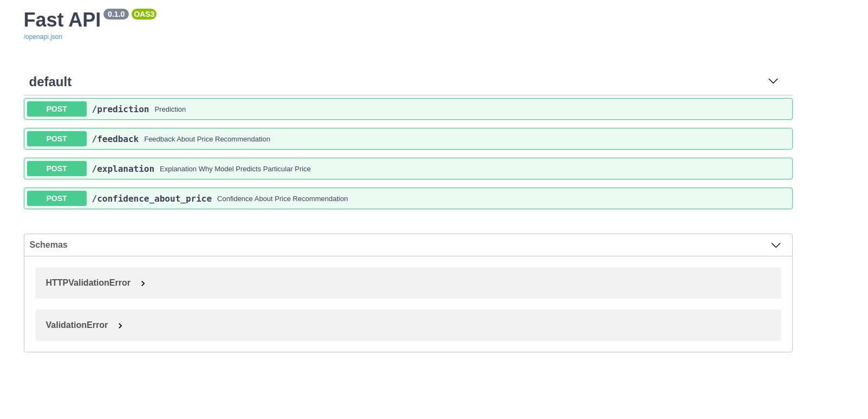Image resolution: width=868 pixels, height=419 pixels.
Task: Click POST badge for /feedback
Action: 57,139
